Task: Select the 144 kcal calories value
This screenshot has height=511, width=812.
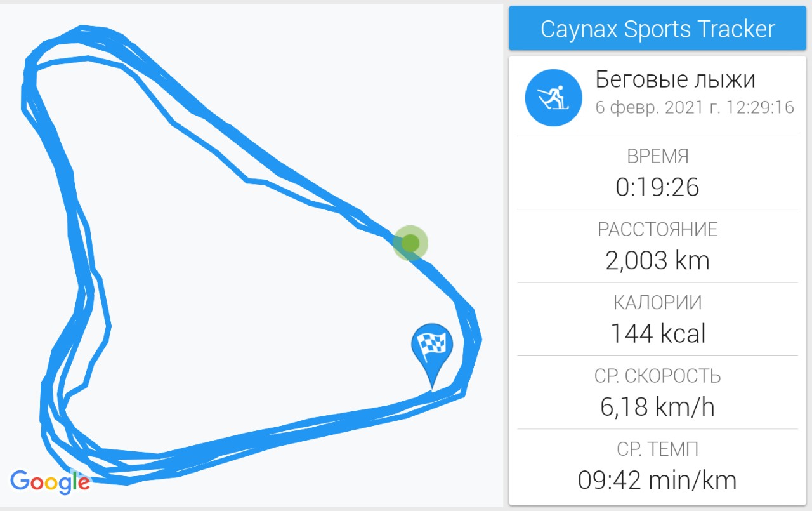Action: [657, 334]
